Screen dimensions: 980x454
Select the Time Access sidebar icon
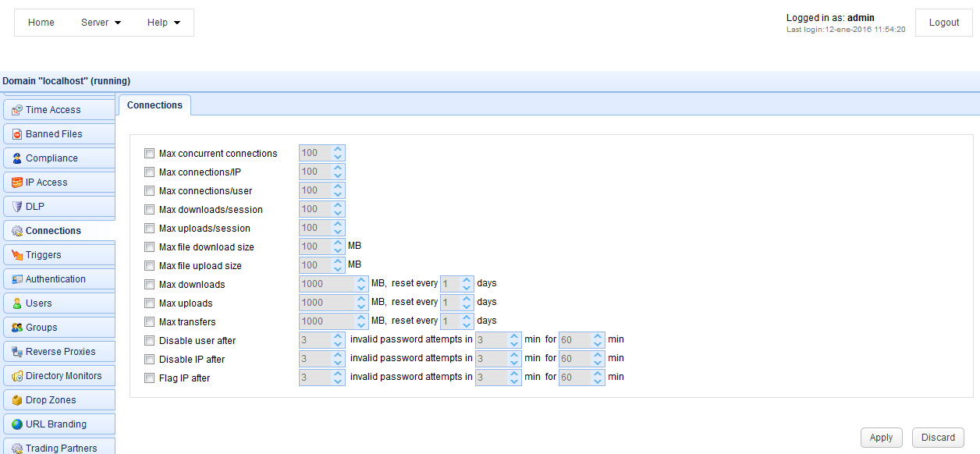pyautogui.click(x=16, y=109)
